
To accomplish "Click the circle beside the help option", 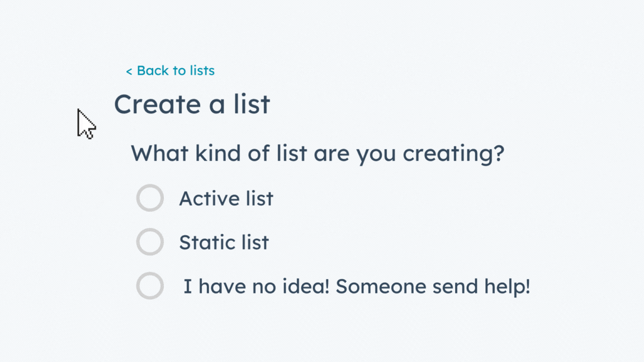I will click(x=150, y=285).
